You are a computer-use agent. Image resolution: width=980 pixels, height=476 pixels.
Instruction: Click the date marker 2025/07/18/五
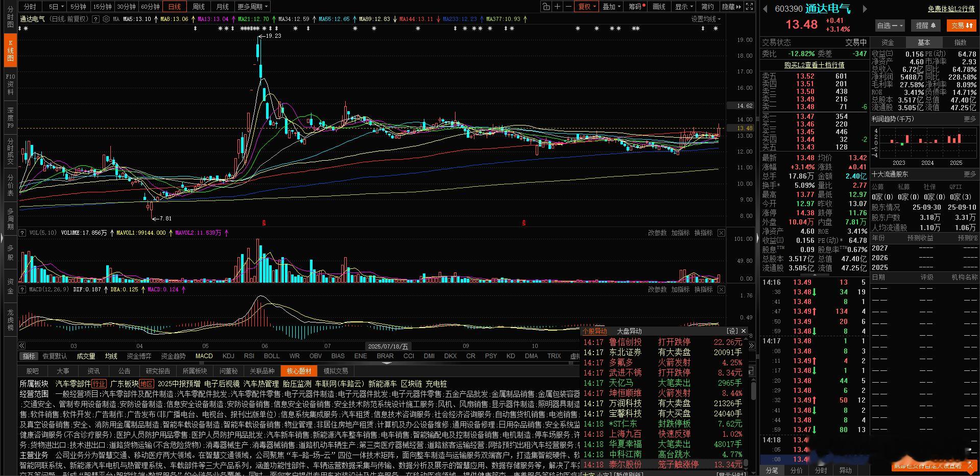click(x=388, y=346)
